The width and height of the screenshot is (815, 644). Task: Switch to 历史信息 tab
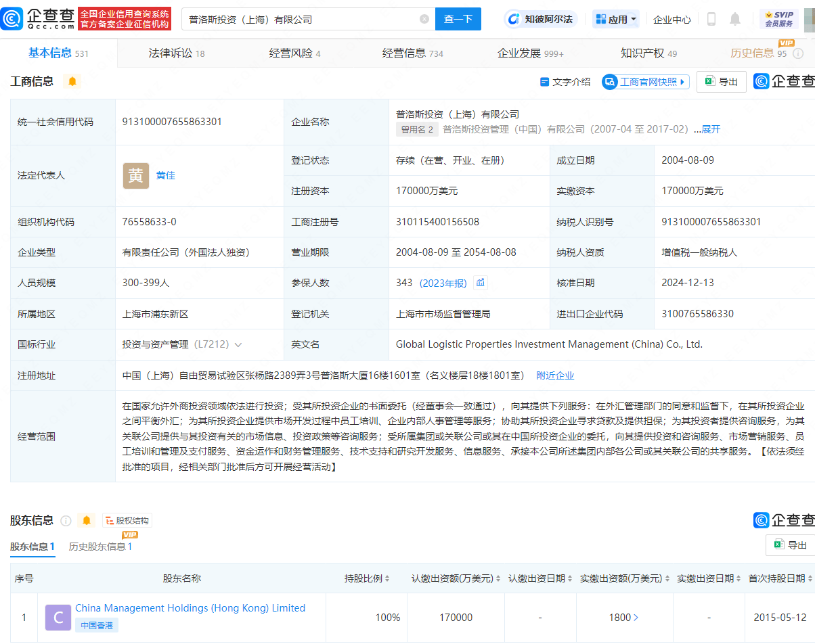[x=759, y=53]
